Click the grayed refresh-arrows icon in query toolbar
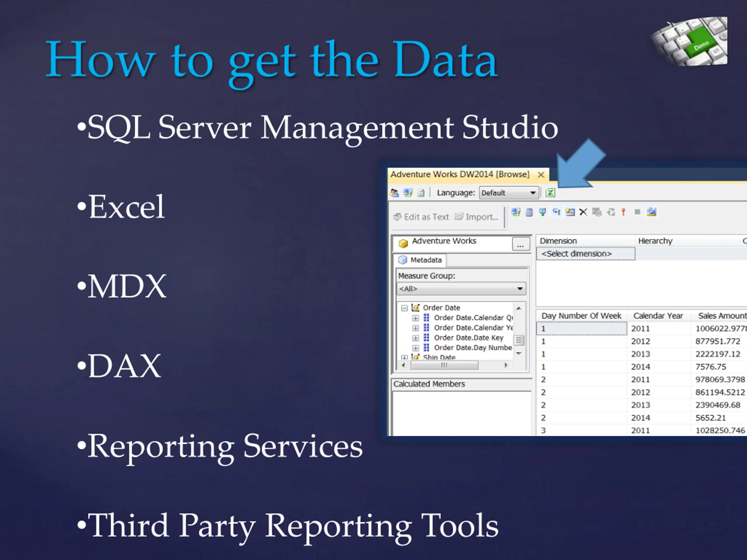Image resolution: width=747 pixels, height=560 pixels. pos(610,212)
